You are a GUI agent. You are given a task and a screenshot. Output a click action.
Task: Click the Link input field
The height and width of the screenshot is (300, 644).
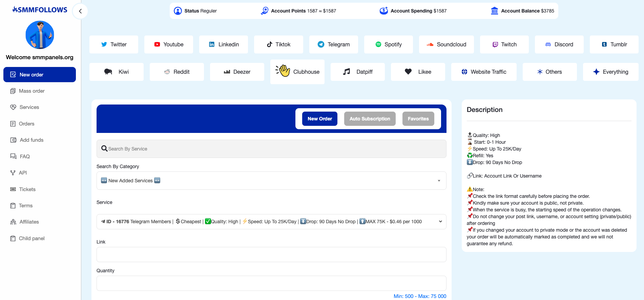[271, 254]
